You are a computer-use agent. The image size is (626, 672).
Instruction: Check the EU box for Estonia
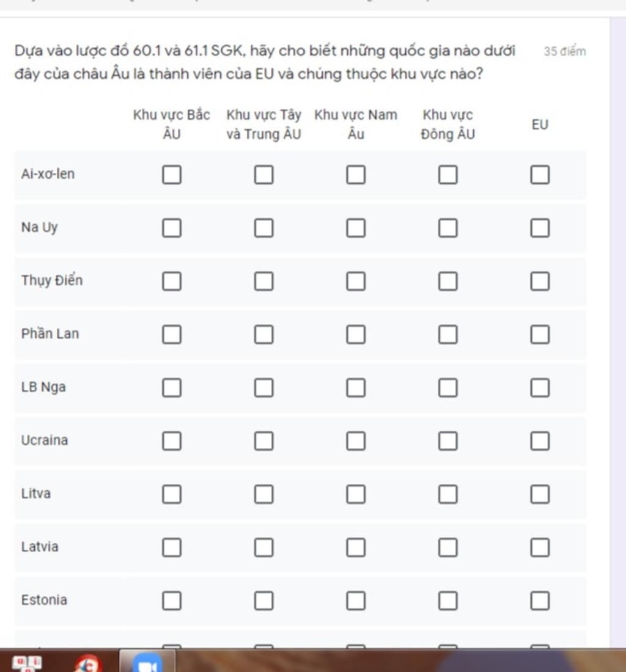tap(540, 601)
